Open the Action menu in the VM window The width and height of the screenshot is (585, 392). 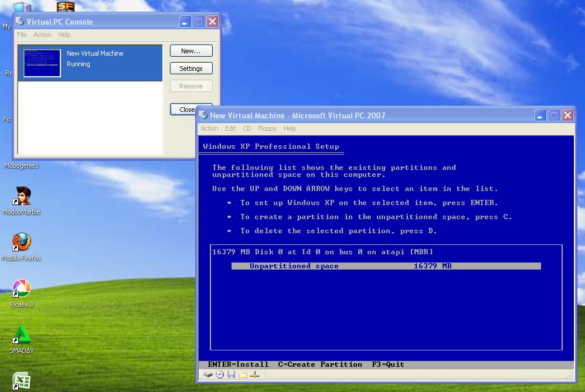(x=209, y=128)
